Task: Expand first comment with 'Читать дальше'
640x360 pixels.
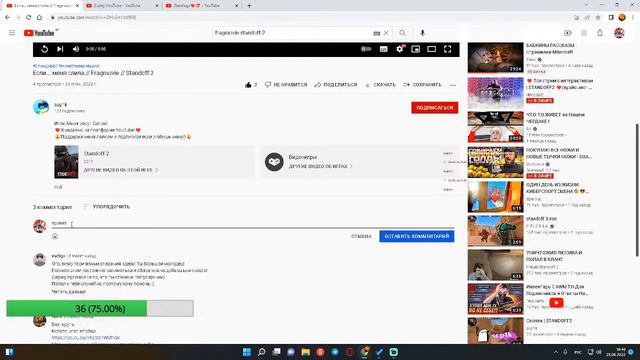Action: 69,292
